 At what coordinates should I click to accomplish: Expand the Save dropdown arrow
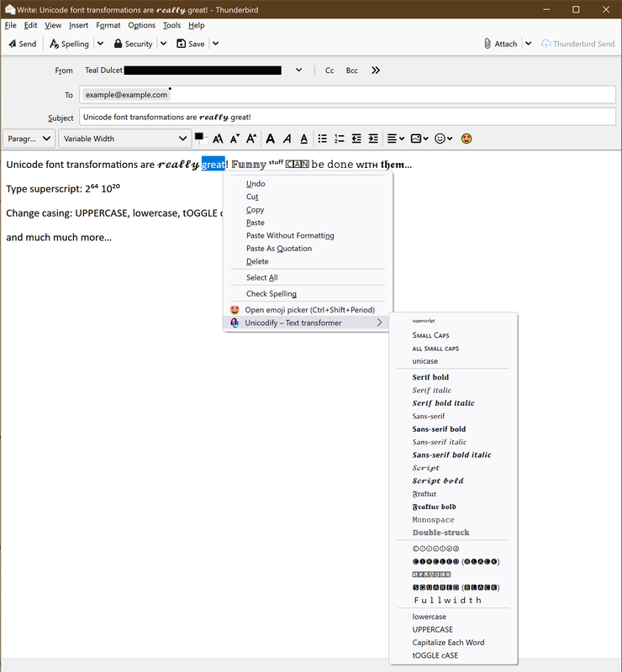click(x=216, y=44)
